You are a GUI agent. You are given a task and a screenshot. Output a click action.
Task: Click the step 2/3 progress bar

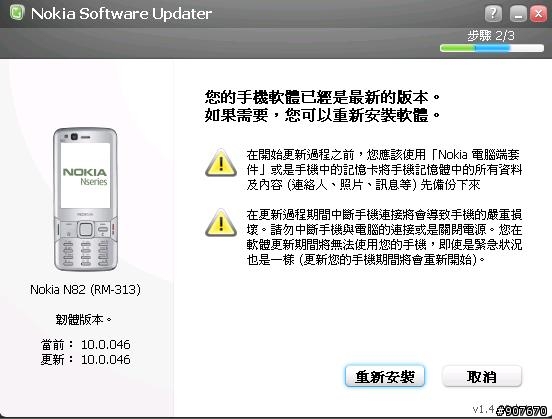[492, 48]
